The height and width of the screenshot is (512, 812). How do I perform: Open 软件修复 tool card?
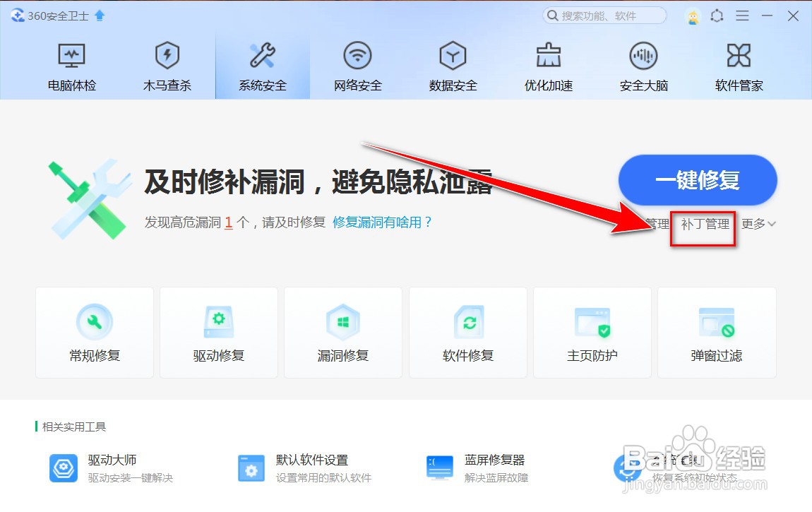coord(467,333)
